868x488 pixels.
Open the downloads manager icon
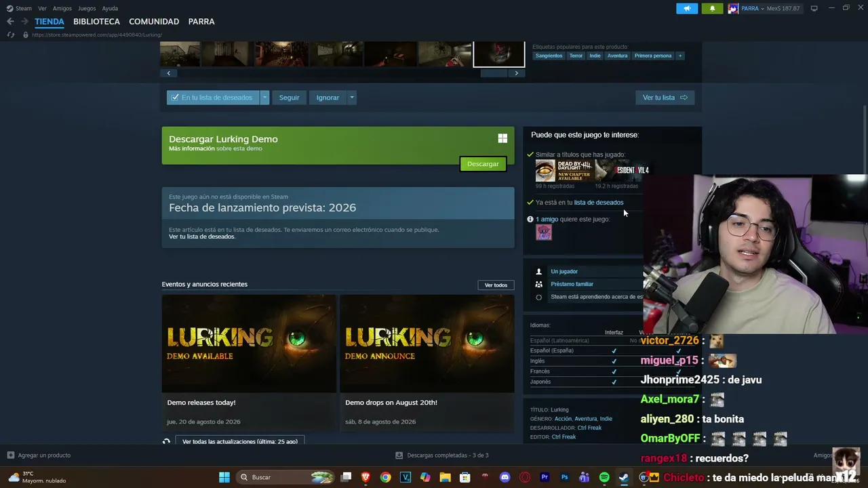pyautogui.click(x=399, y=455)
